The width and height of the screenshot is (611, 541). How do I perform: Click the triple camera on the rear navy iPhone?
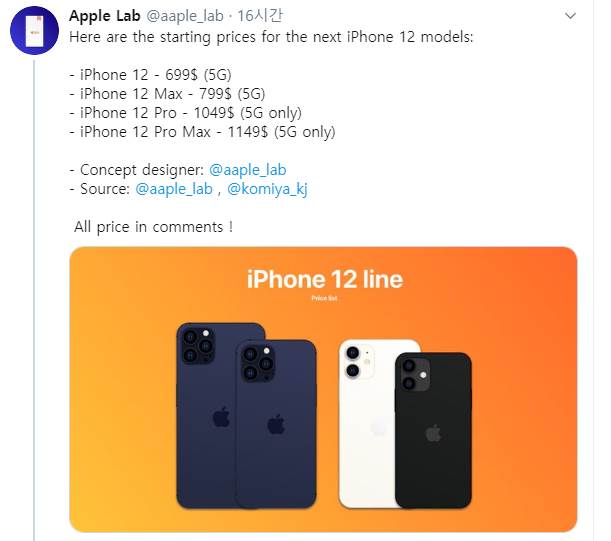pos(198,345)
